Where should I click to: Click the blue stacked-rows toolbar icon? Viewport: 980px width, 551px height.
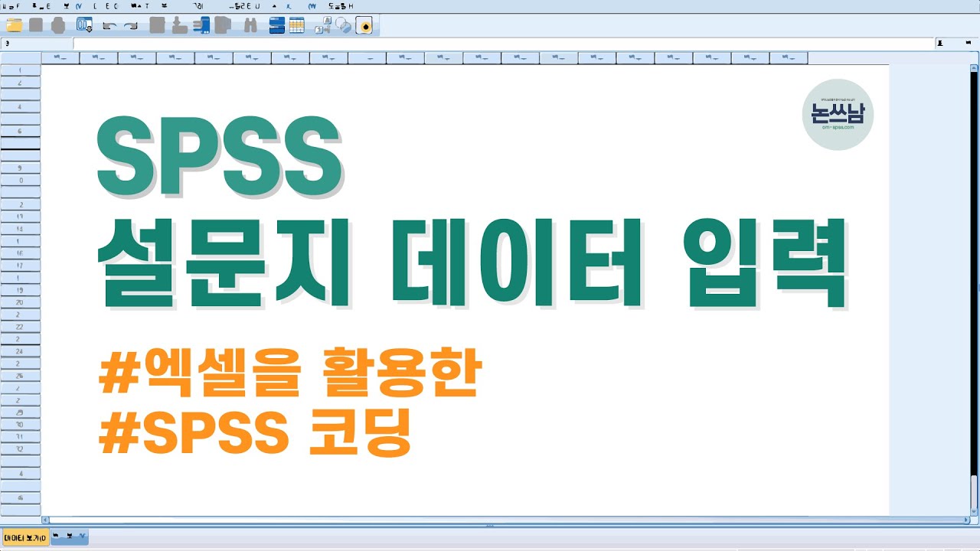pos(277,25)
